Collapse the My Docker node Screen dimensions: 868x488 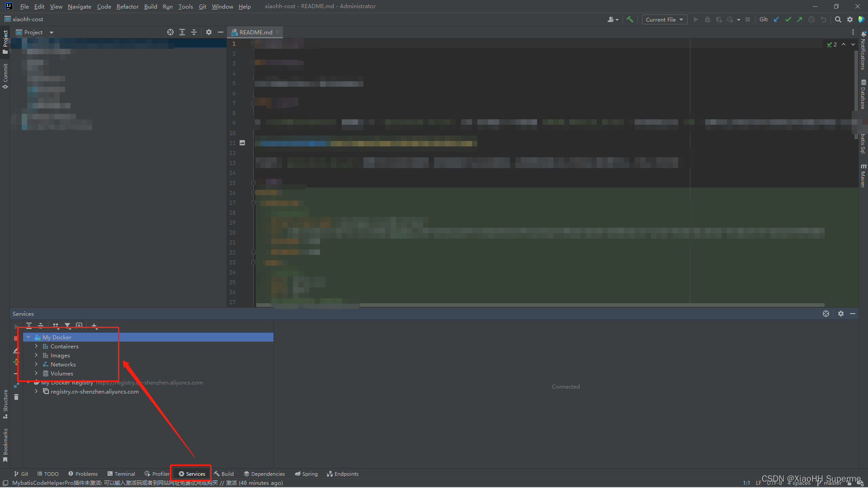tap(28, 337)
